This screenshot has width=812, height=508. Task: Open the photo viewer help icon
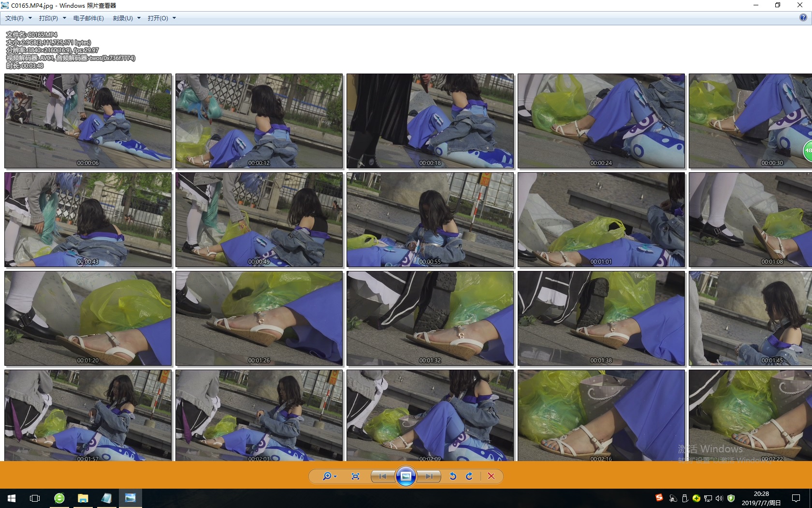coord(803,18)
